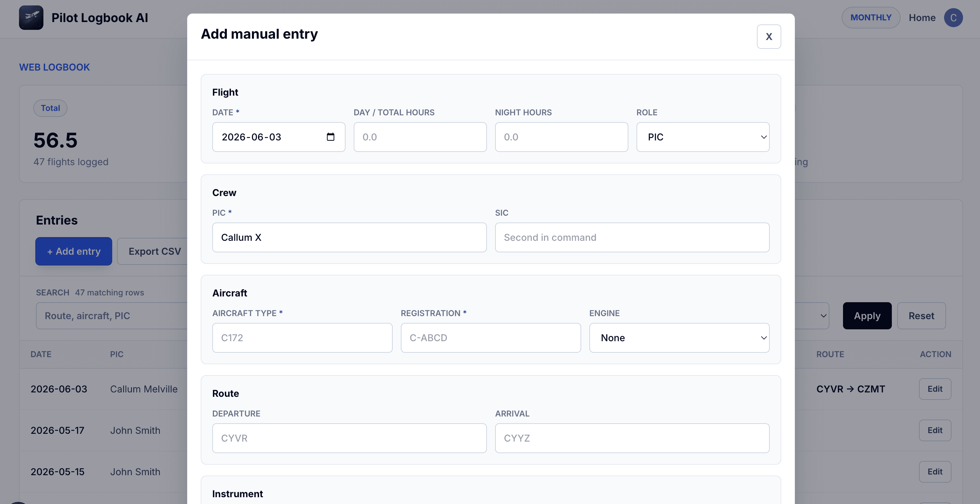Click the PIC column header in entries table
The width and height of the screenshot is (980, 504).
[x=116, y=354]
